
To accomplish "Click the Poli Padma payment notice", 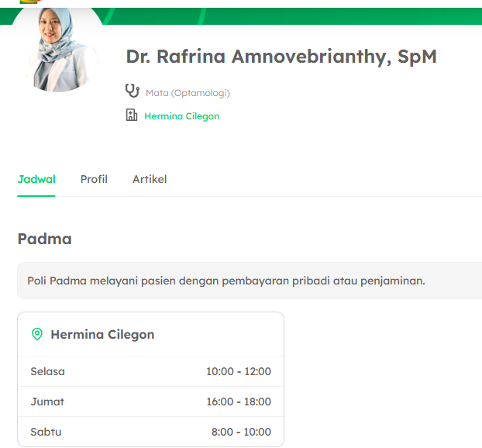I will pos(226,281).
